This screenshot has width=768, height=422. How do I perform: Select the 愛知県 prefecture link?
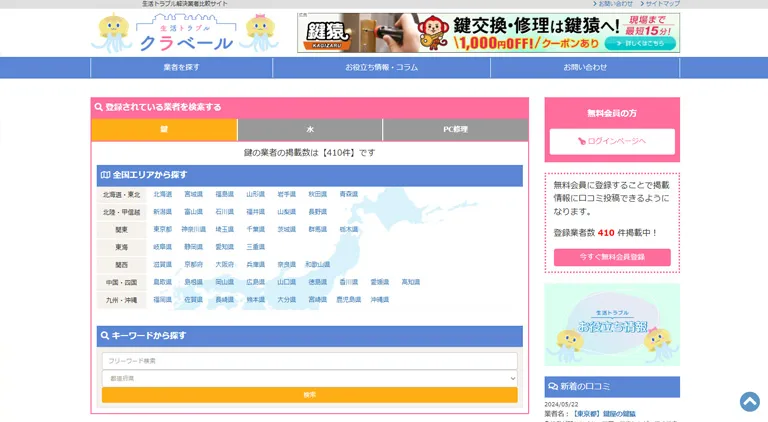tap(224, 247)
